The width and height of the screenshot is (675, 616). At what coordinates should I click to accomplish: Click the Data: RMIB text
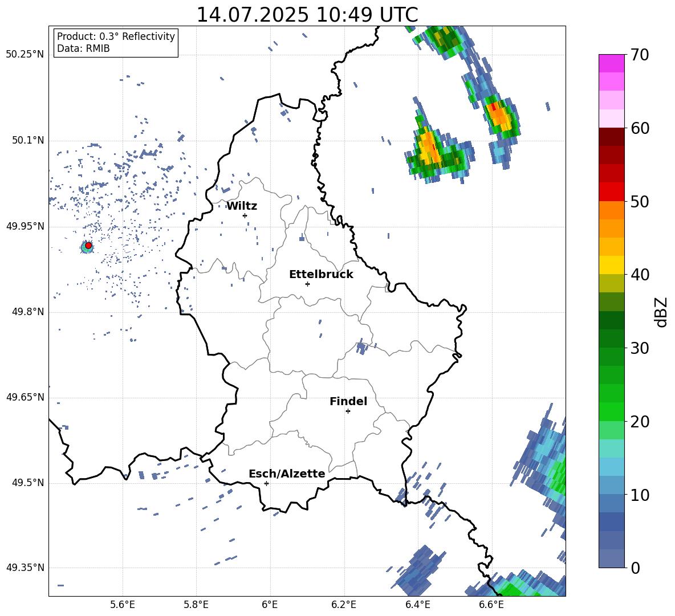[83, 48]
